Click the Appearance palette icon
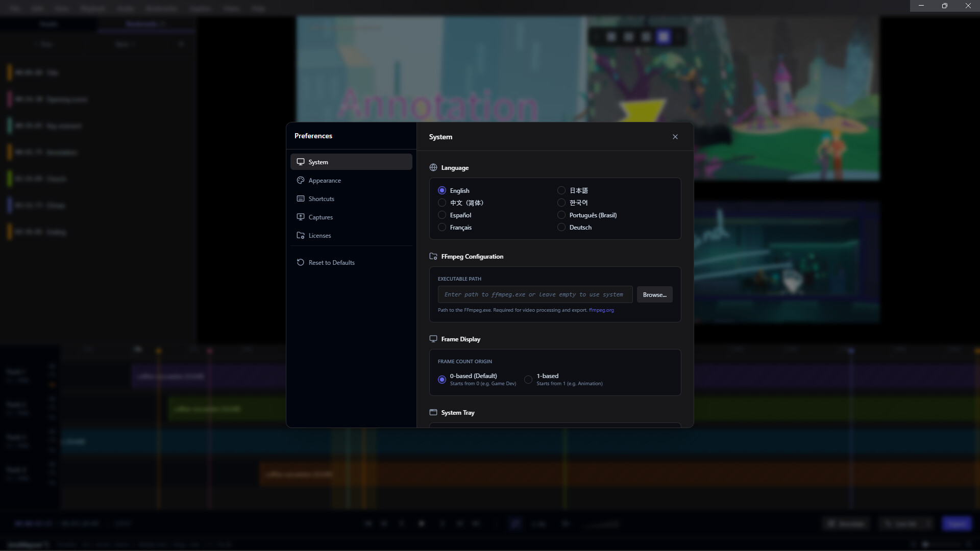The height and width of the screenshot is (551, 980). point(301,180)
